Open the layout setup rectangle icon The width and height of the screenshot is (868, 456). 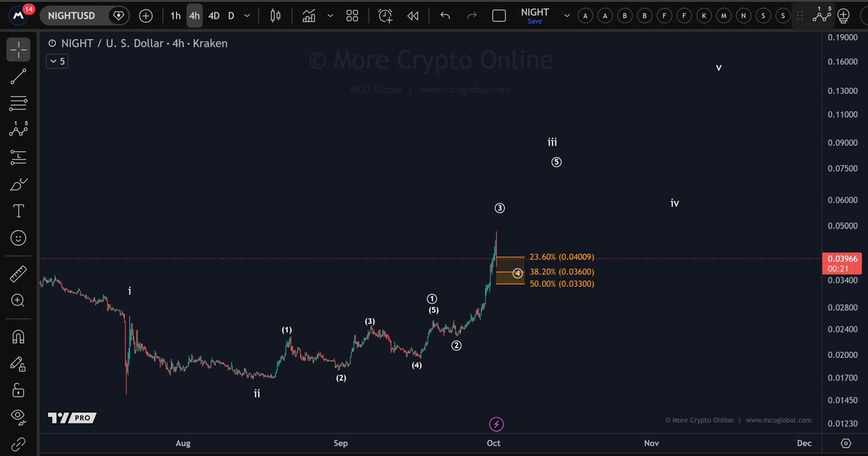click(499, 15)
